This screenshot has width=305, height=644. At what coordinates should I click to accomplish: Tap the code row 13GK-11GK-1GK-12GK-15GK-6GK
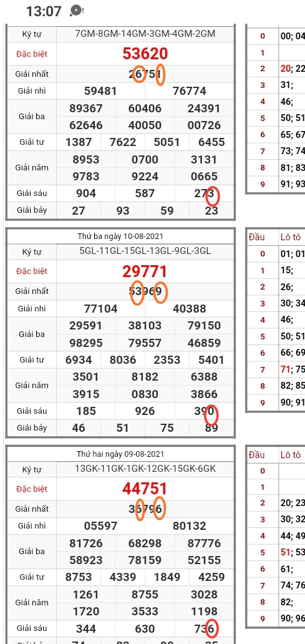pyautogui.click(x=145, y=469)
